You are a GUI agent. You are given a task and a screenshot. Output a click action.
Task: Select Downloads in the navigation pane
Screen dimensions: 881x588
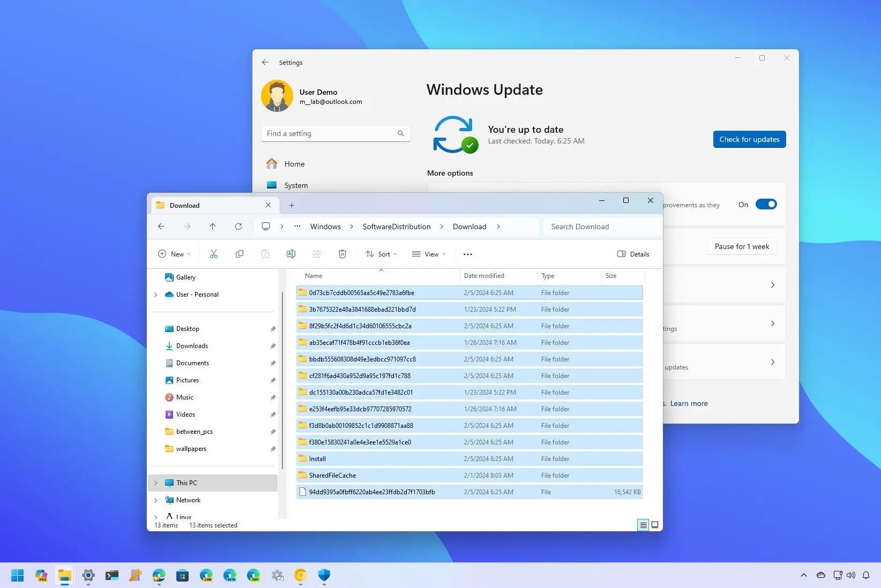click(192, 346)
